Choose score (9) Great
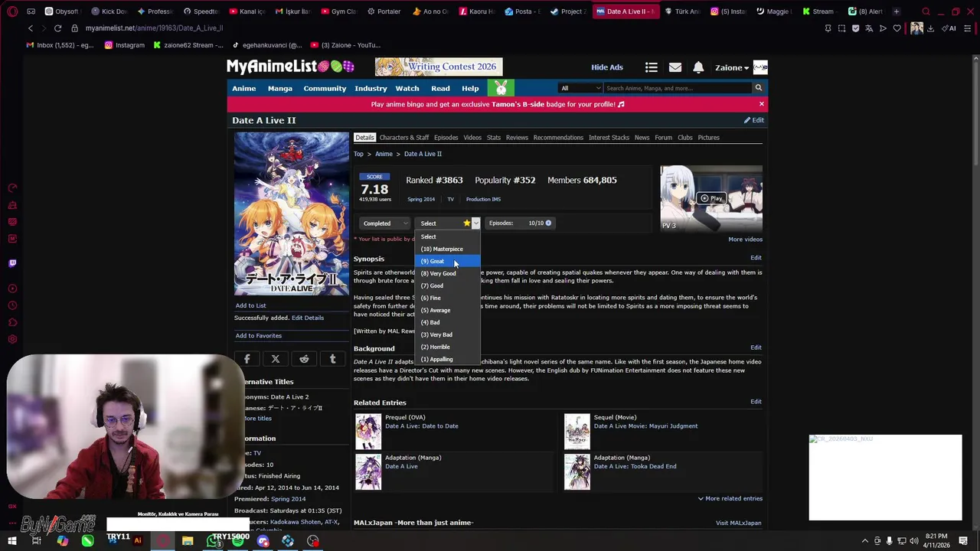980x551 pixels. [448, 261]
